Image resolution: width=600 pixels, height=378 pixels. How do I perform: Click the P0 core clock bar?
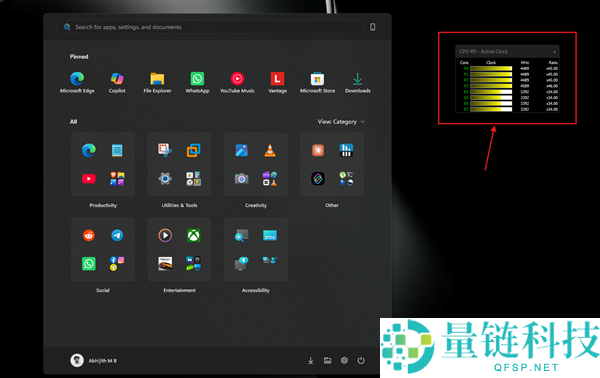491,68
